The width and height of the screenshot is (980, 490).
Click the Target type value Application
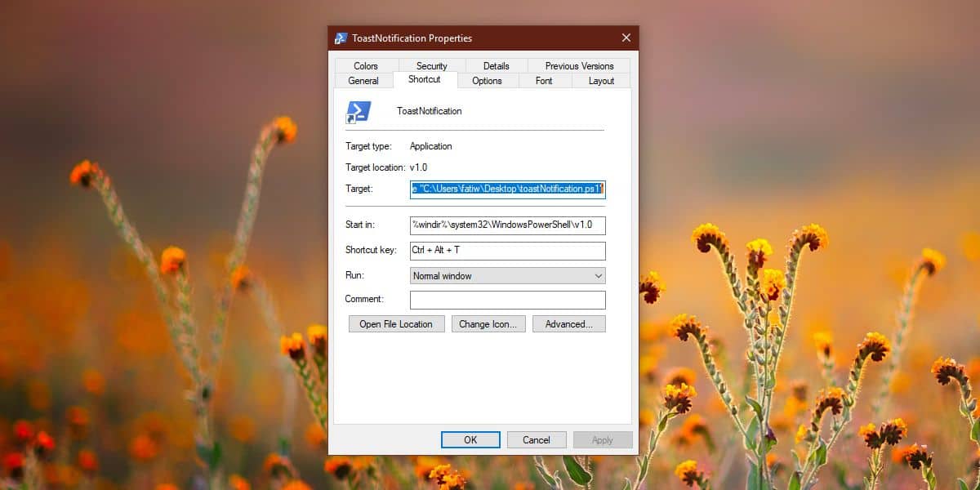point(431,147)
